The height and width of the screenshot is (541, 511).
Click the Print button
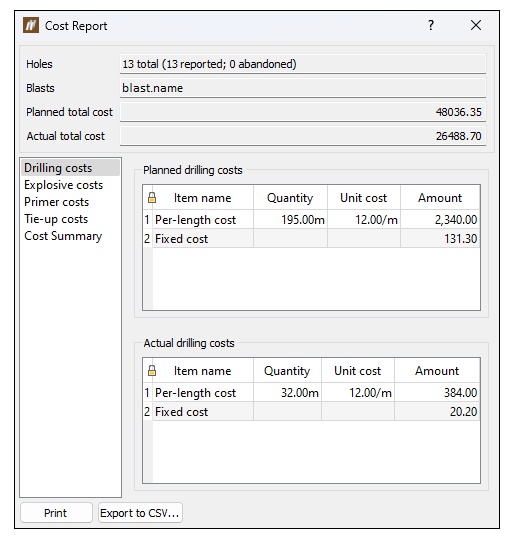click(56, 513)
